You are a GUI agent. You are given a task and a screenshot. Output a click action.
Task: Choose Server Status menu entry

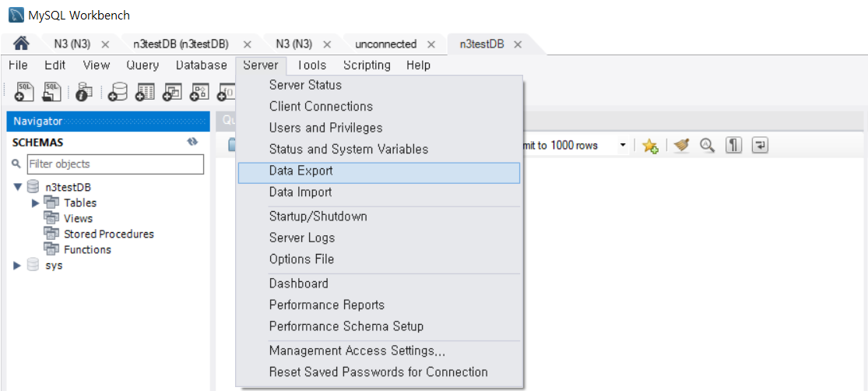coord(379,86)
